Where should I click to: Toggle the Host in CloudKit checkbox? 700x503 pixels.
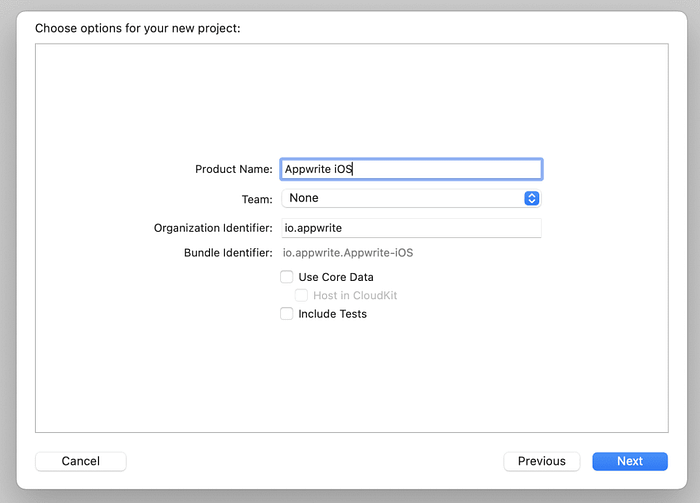tap(302, 296)
